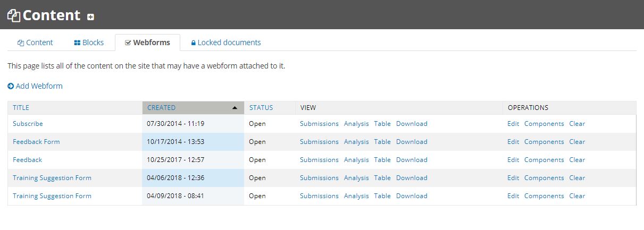Screen dimensions: 644x230
Task: Open Training Suggestion Form created 04/09/2018
Action: point(52,196)
